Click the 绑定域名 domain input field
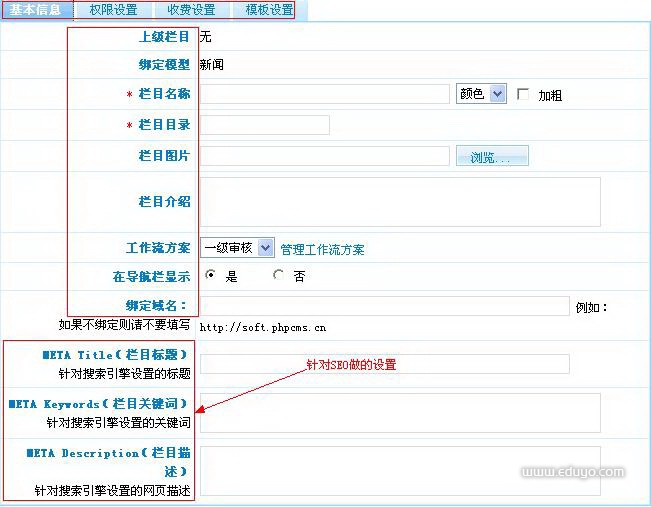The width and height of the screenshot is (651, 507). click(385, 306)
